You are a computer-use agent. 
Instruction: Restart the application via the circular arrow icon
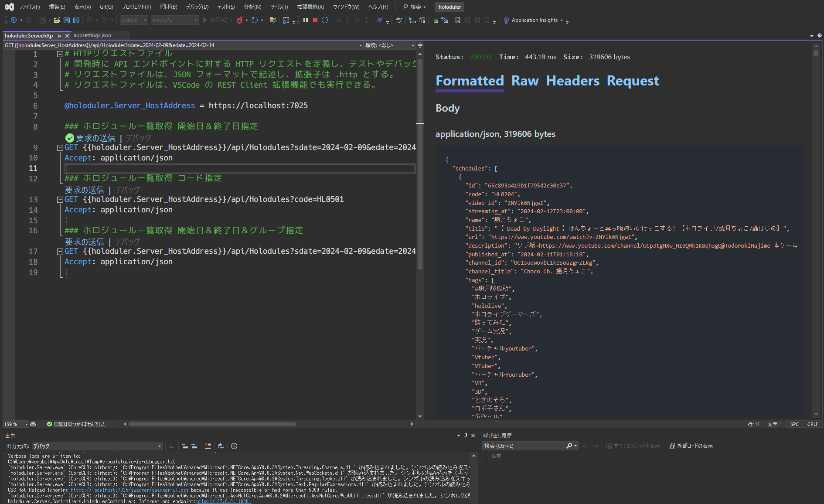324,20
